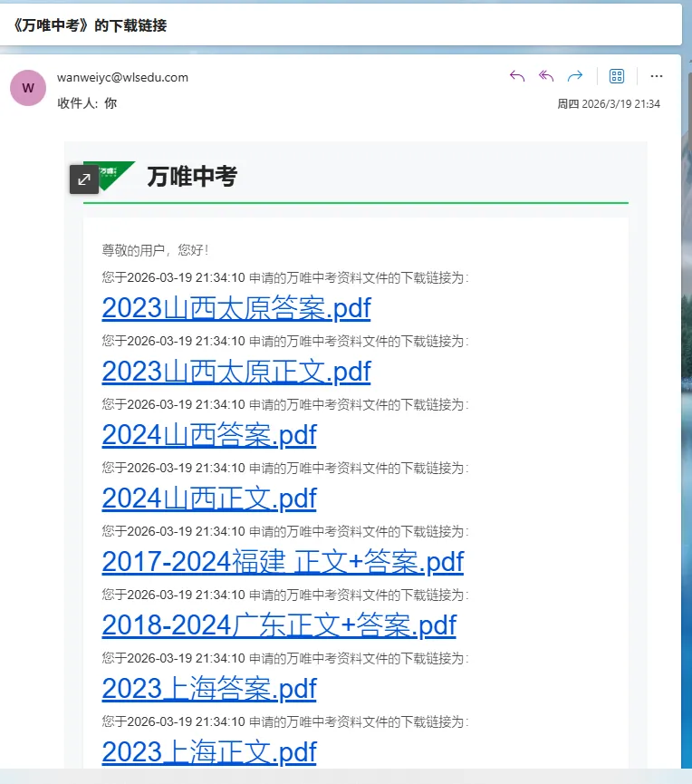The height and width of the screenshot is (784, 692).
Task: Forward this email using the forward arrow
Action: (x=575, y=76)
